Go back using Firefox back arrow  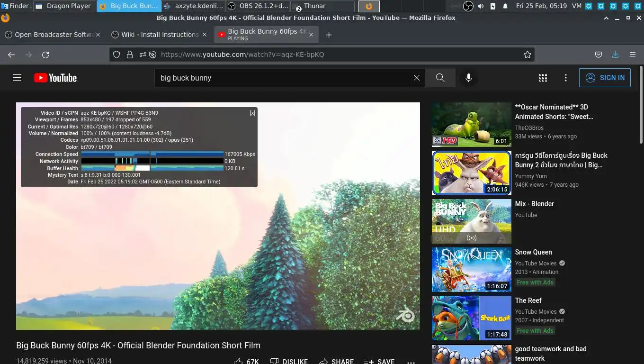click(x=11, y=55)
